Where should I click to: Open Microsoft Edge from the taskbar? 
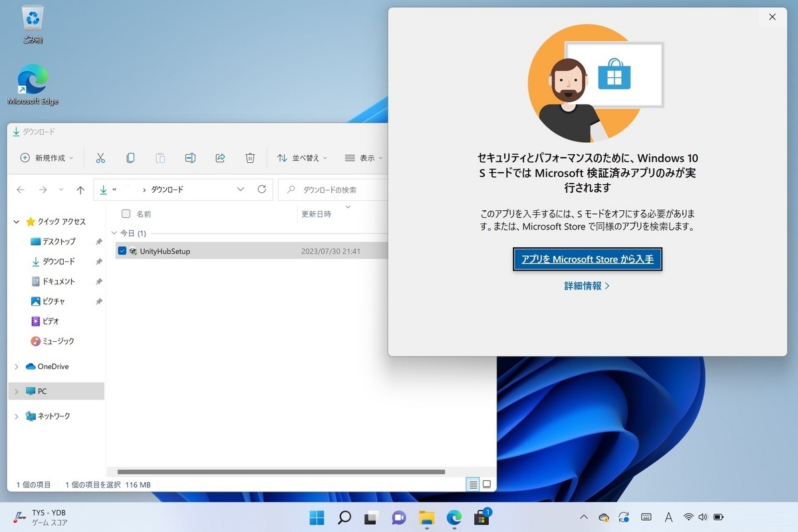[x=454, y=517]
